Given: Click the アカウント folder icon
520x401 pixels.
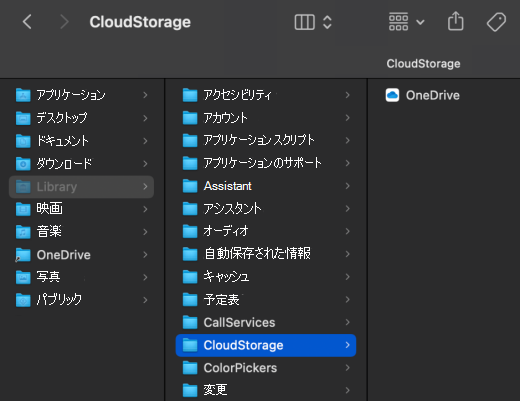Looking at the screenshot, I should 190,118.
